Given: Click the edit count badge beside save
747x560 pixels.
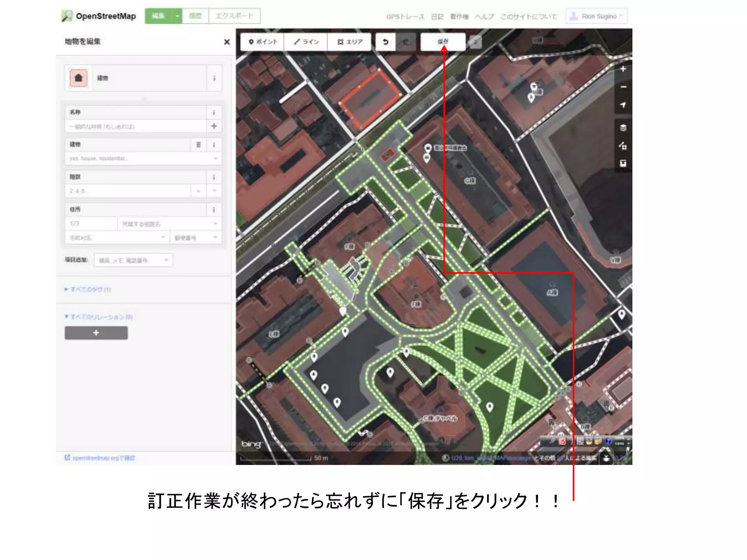Looking at the screenshot, I should coord(475,42).
